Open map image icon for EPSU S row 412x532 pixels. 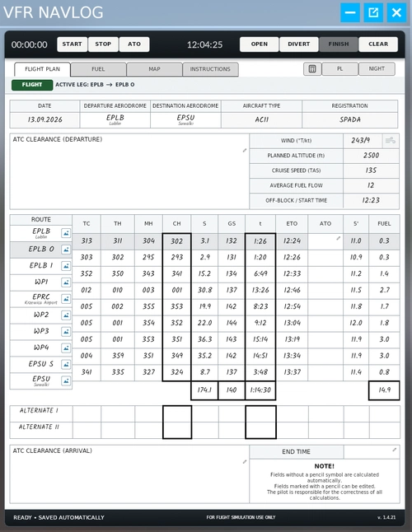pyautogui.click(x=66, y=364)
